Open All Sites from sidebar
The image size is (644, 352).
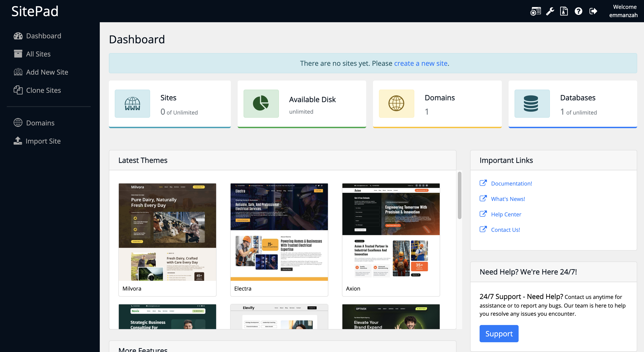(x=32, y=54)
